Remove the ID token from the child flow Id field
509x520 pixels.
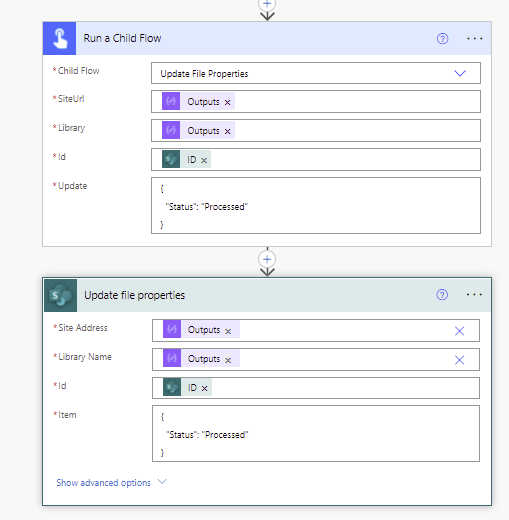tap(204, 160)
